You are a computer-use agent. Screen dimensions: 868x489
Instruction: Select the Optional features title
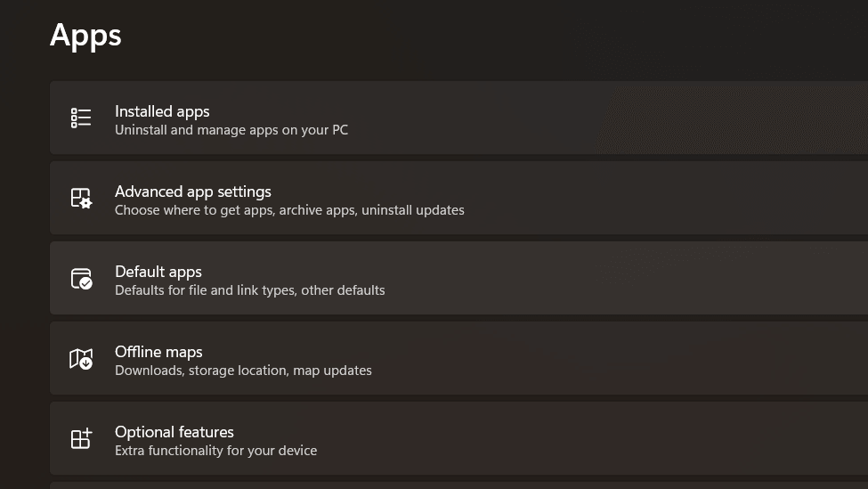174,432
